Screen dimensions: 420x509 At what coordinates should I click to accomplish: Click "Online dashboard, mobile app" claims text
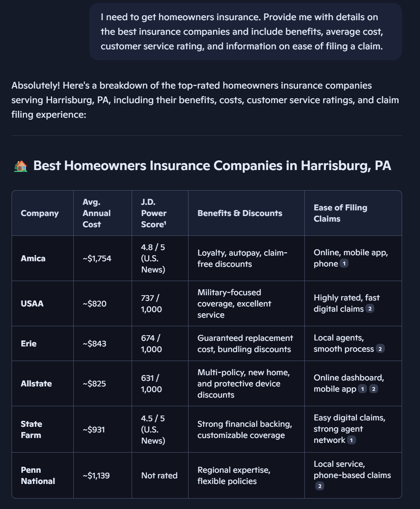click(349, 383)
